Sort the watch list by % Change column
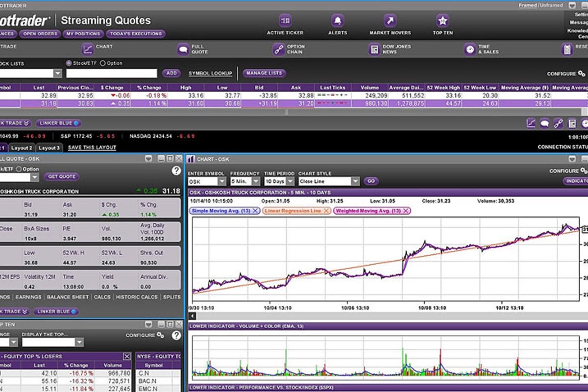 [x=149, y=88]
